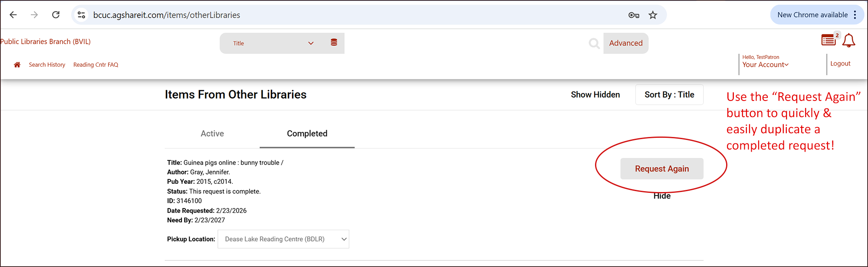Expand the Title search type dropdown
The image size is (868, 267).
[273, 43]
